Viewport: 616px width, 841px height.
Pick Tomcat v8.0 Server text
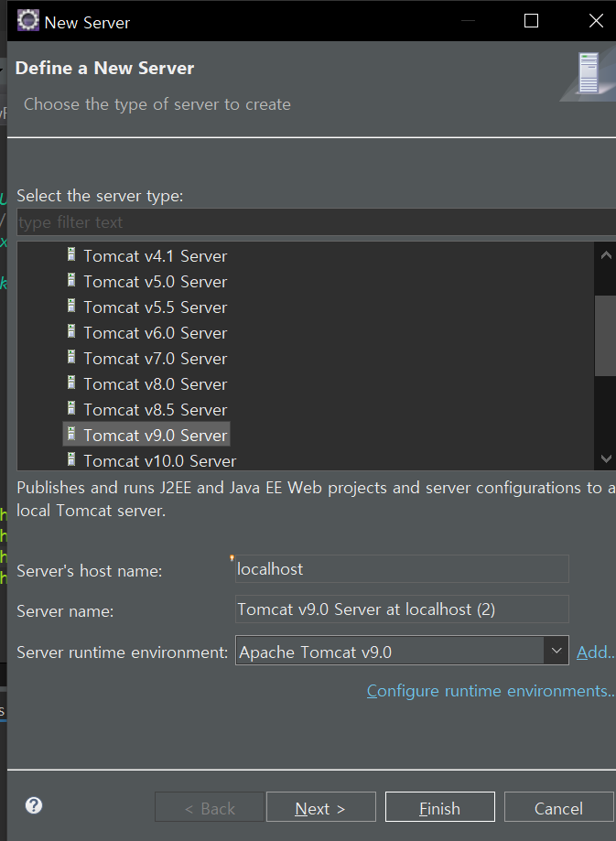(155, 384)
